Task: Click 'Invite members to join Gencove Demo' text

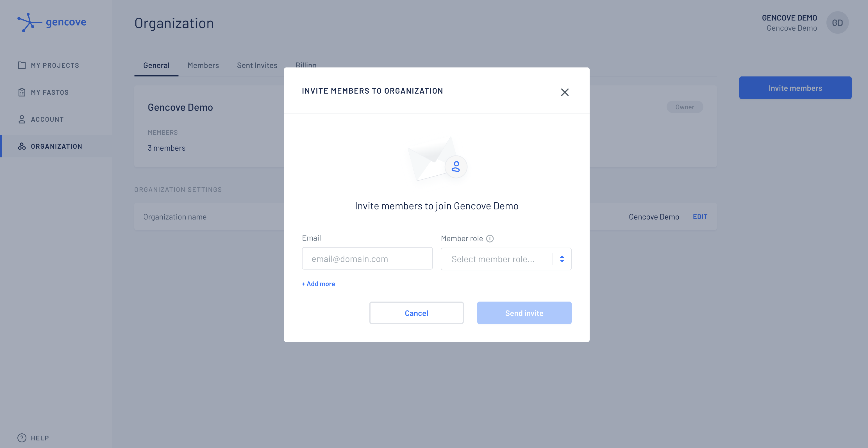Action: point(437,206)
